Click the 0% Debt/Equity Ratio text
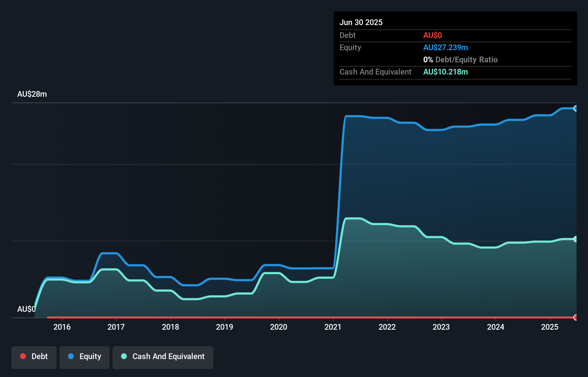Viewport: 588px width, 377px height. pos(461,59)
